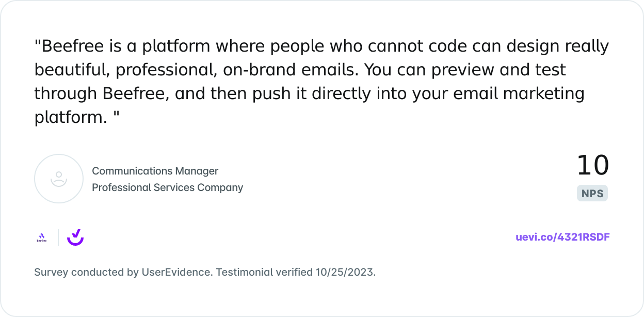Click the NPS score number 10
The height and width of the screenshot is (317, 644).
[593, 166]
